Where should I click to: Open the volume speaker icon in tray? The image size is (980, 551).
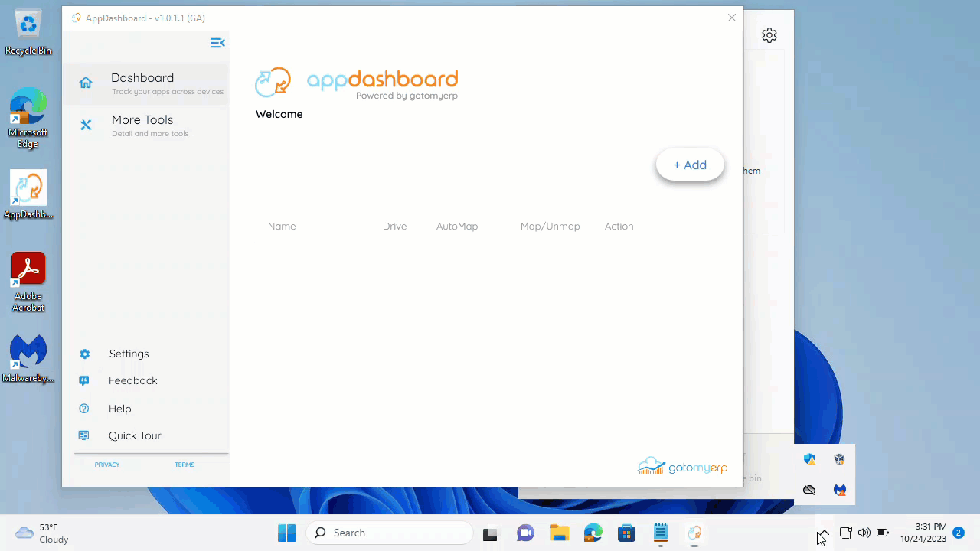(x=864, y=533)
